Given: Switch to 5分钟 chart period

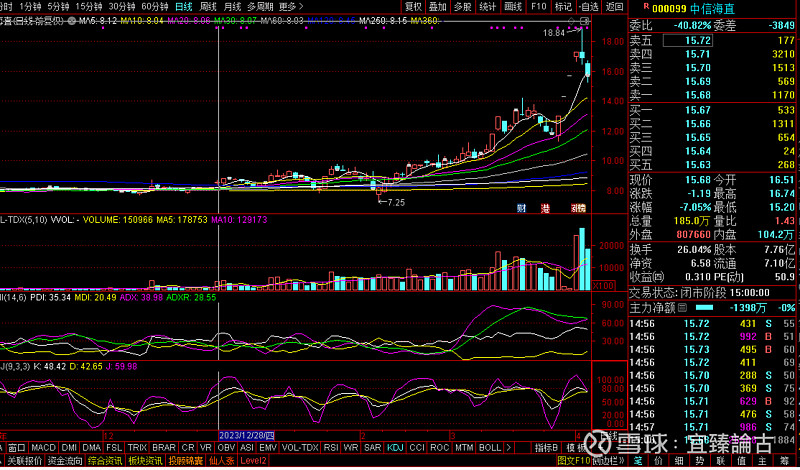Looking at the screenshot, I should click(58, 7).
